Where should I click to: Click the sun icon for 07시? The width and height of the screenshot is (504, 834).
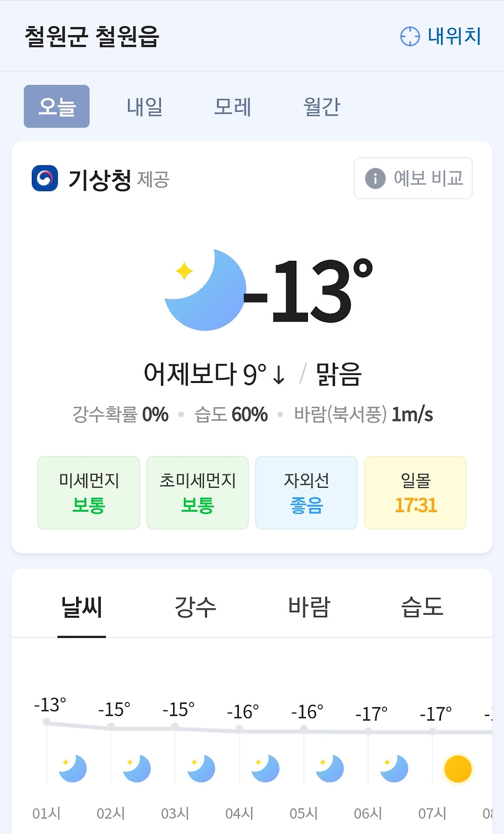[458, 769]
